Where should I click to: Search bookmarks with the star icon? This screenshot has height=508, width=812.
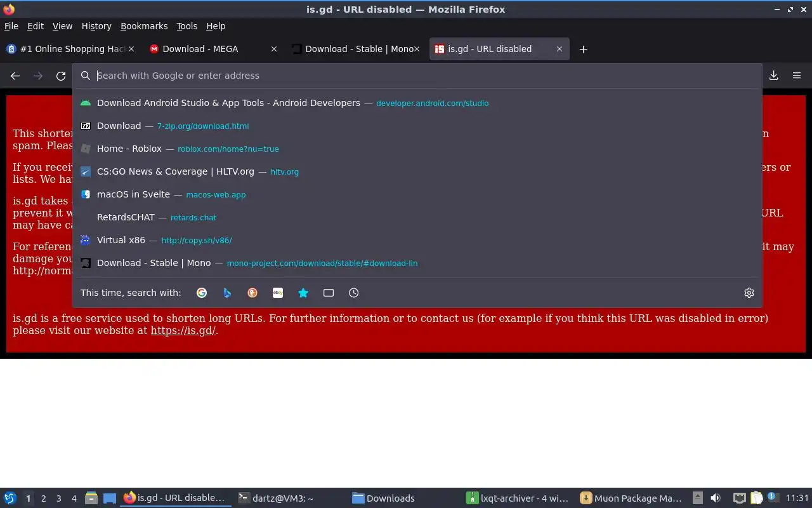pyautogui.click(x=303, y=293)
